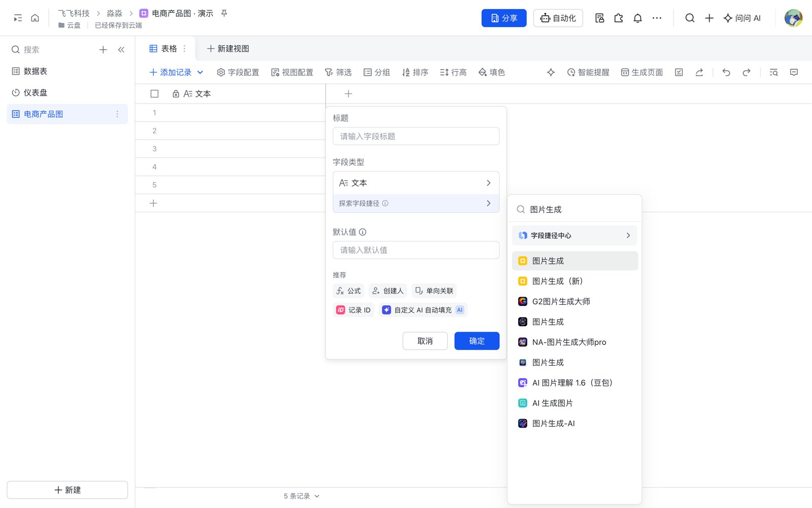Expand 字段捷径中心 entry
The width and height of the screenshot is (812, 508).
(574, 236)
